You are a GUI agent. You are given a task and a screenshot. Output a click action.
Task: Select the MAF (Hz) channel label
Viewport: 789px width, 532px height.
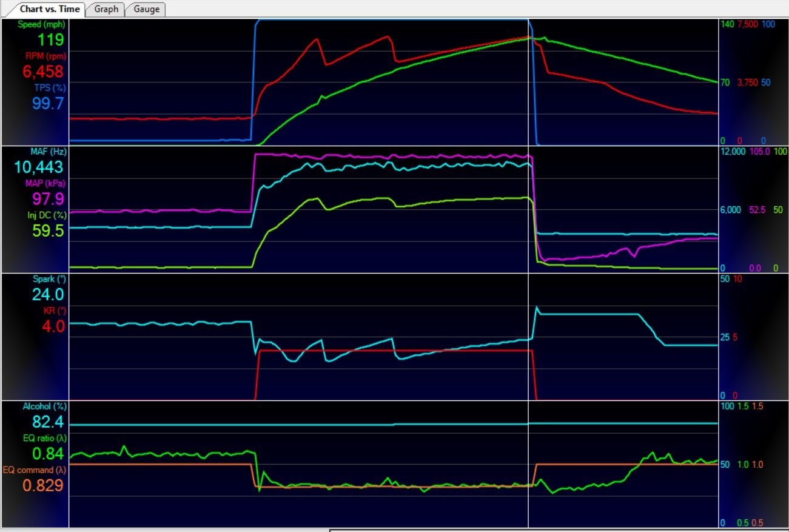(x=47, y=151)
